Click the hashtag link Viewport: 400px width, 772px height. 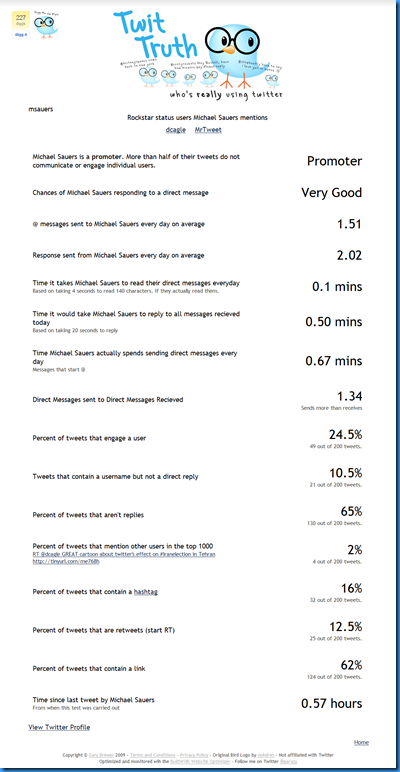point(146,592)
